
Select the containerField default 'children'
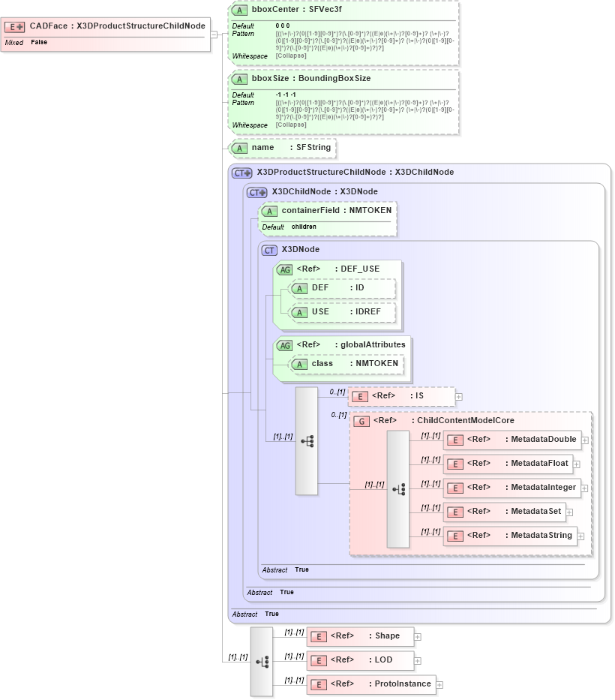point(304,227)
